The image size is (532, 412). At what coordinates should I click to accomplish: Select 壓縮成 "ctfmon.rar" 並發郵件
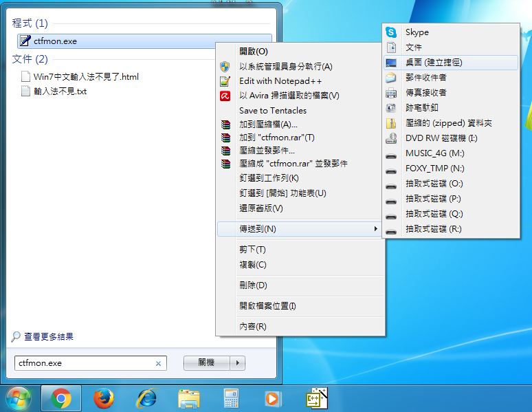[x=293, y=164]
